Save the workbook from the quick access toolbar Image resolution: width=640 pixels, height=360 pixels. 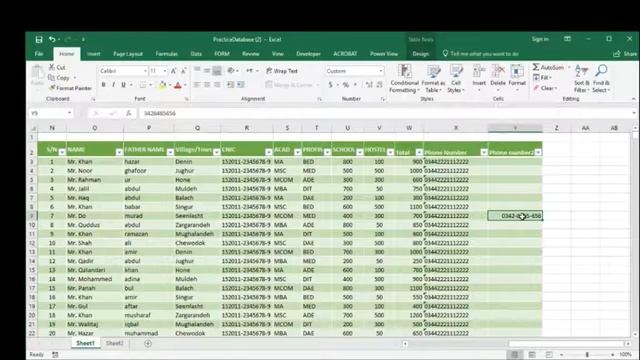pos(39,40)
